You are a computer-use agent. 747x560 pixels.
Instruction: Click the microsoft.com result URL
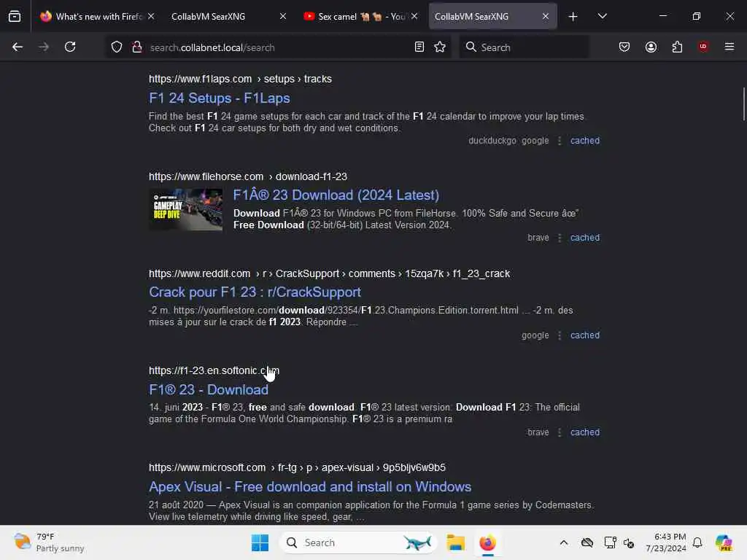pos(297,467)
